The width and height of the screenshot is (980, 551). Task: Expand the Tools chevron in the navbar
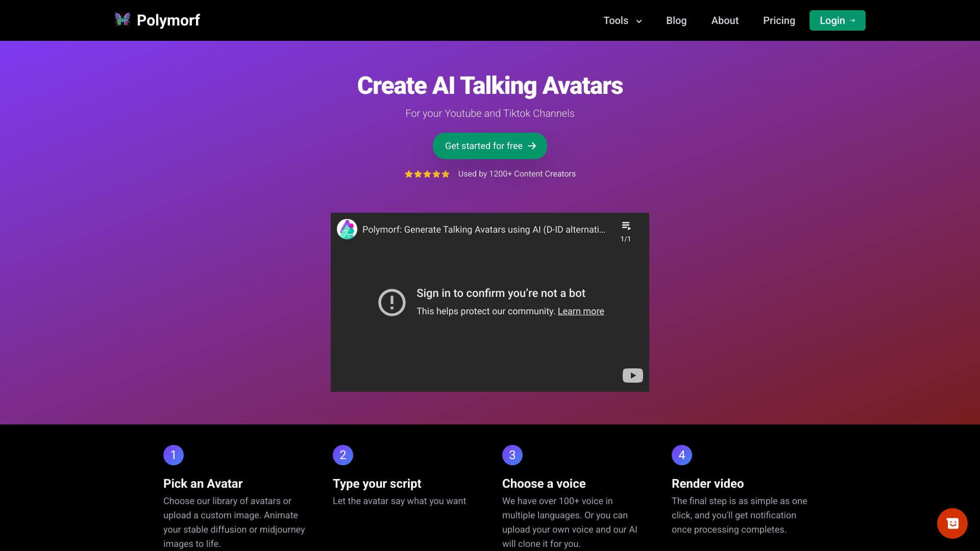click(639, 21)
